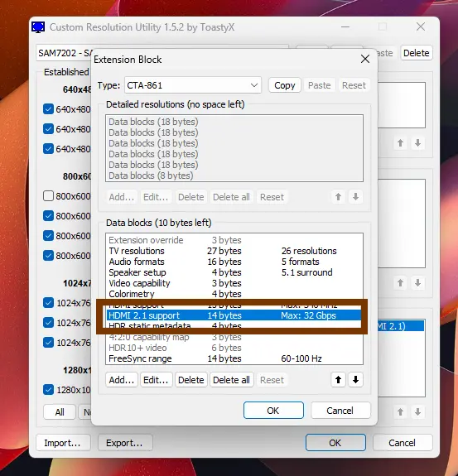Image resolution: width=458 pixels, height=476 pixels.
Task: Select the 4:2:0 capability map row
Action: point(234,337)
